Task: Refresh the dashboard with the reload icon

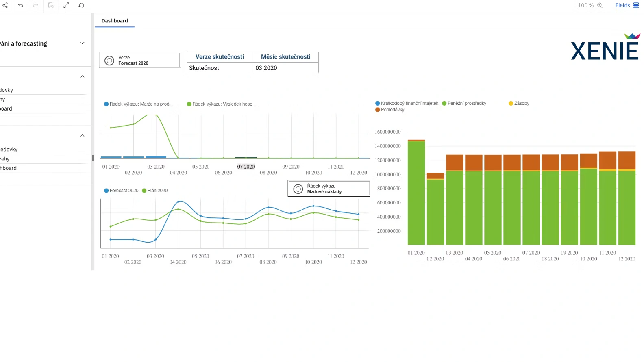Action: tap(81, 5)
